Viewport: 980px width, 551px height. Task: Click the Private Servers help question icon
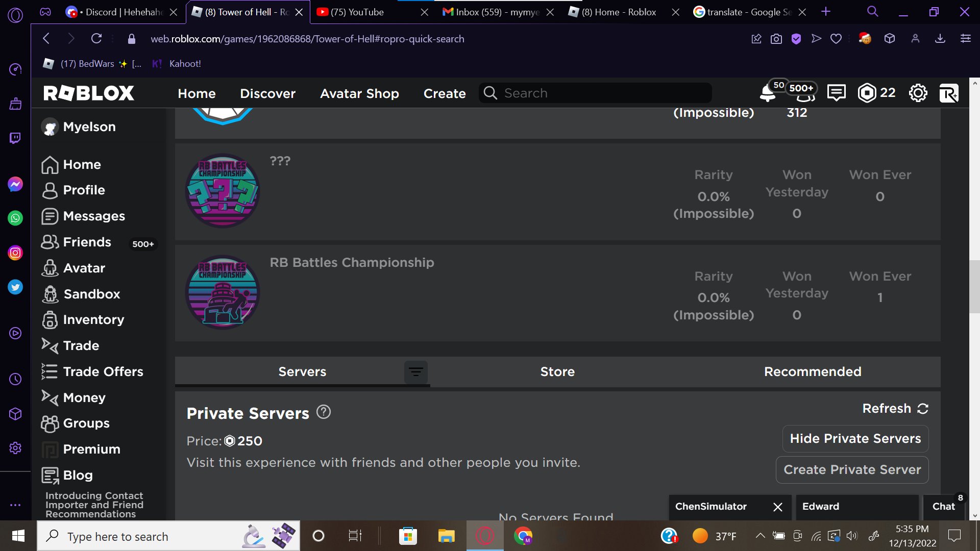[324, 412]
